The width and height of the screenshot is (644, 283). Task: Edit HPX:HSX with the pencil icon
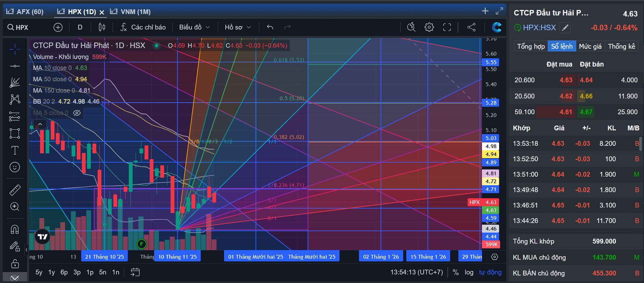coord(565,27)
